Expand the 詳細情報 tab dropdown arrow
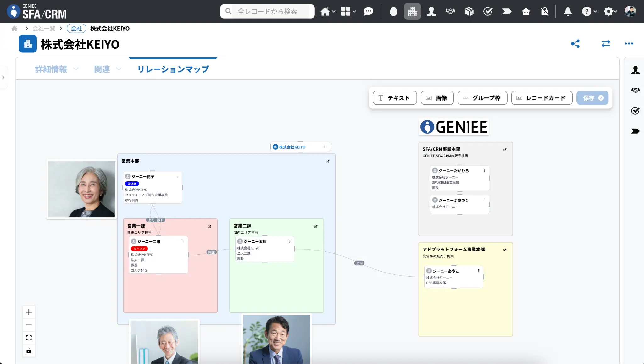Viewport: 644px width, 364px height. 76,69
